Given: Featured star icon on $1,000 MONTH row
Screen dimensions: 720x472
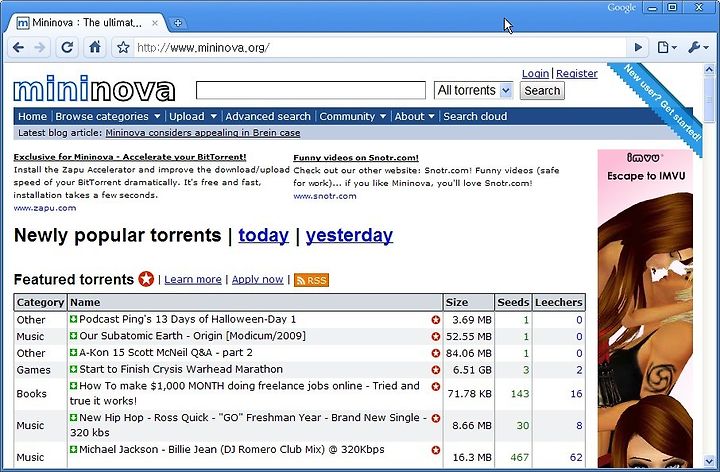Looking at the screenshot, I should 436,387.
